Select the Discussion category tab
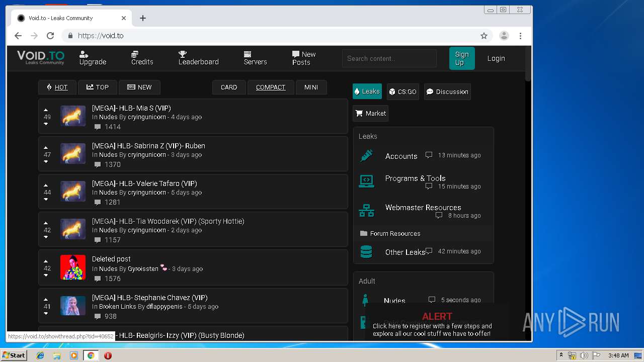Viewport: 644px width, 362px height. 447,92
